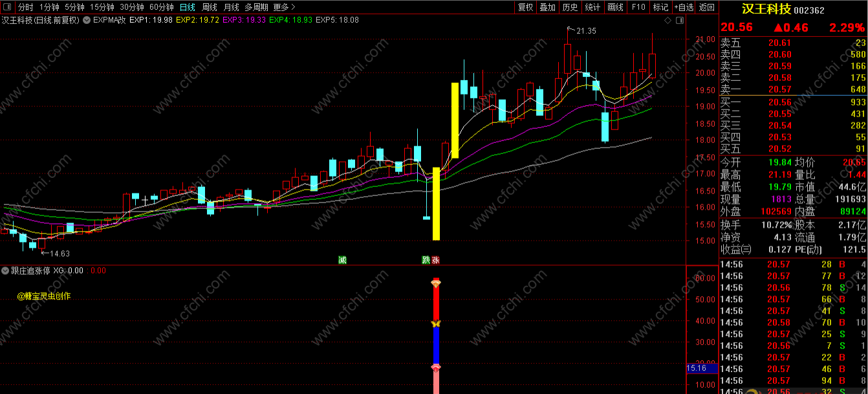Switch to the 5分钟 chart period

coord(74,7)
